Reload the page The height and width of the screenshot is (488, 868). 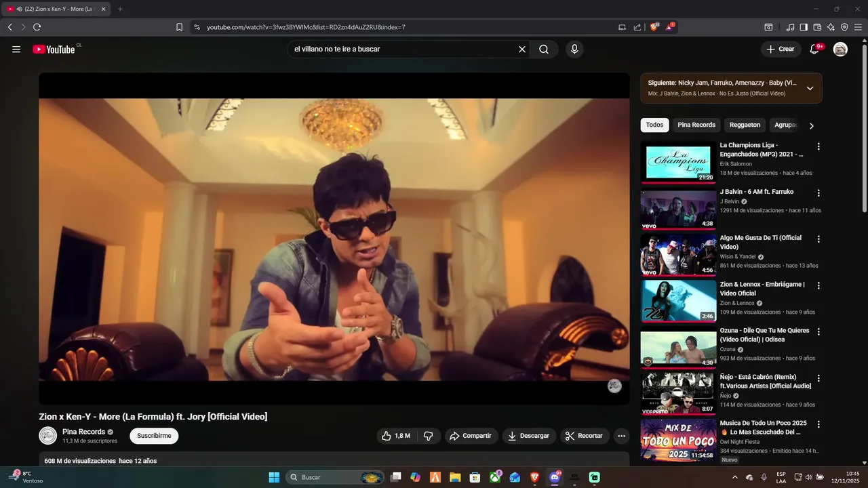pos(37,27)
